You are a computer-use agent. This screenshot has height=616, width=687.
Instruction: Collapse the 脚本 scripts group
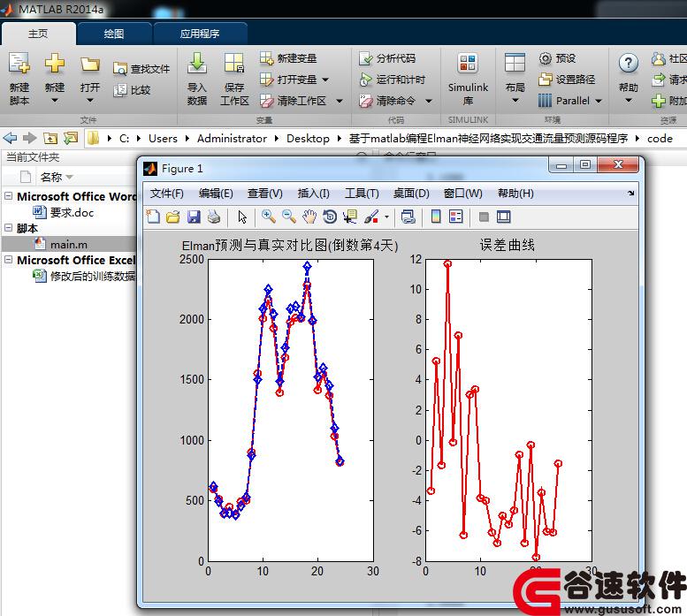(8, 228)
